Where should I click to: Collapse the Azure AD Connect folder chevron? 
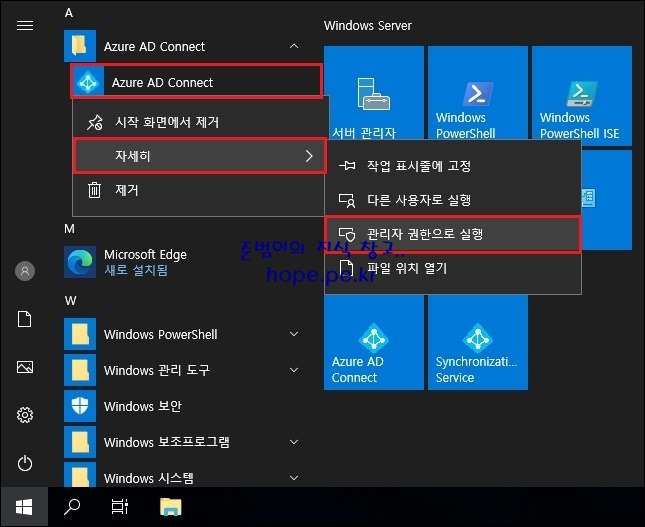[x=294, y=46]
